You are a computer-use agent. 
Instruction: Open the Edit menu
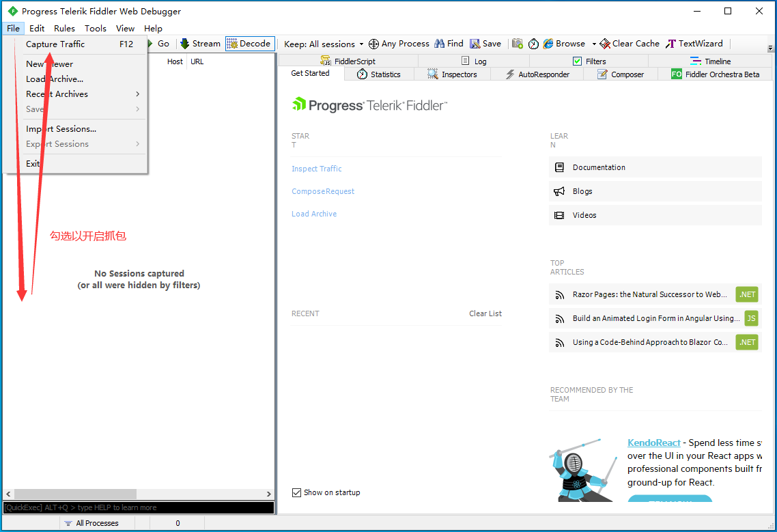coord(37,28)
